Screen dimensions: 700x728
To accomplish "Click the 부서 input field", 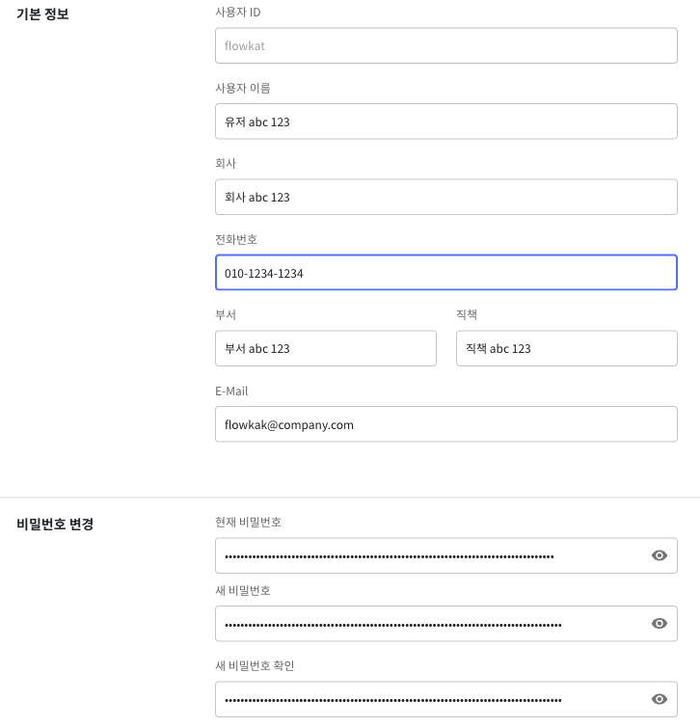I will click(x=325, y=348).
